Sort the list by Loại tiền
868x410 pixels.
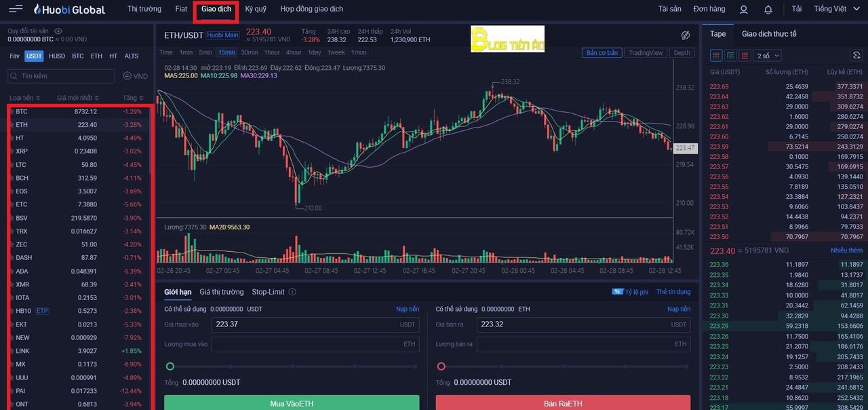[25, 98]
